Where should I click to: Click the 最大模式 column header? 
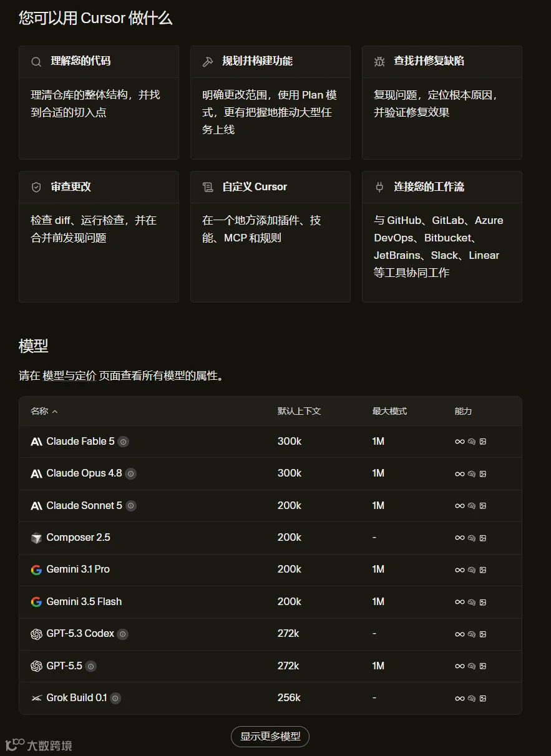(389, 412)
